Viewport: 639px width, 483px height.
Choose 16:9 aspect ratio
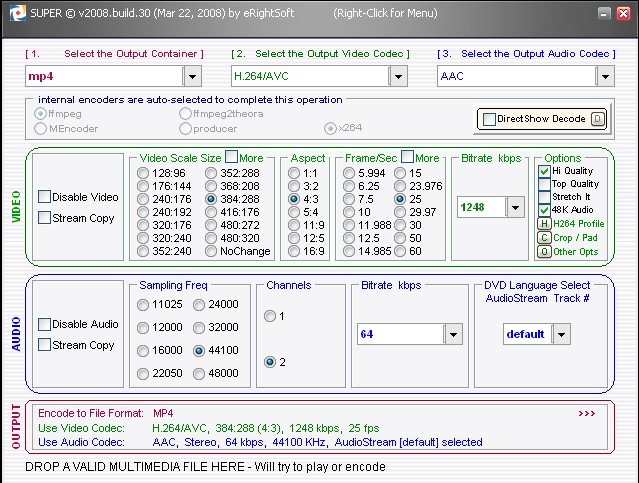(294, 251)
